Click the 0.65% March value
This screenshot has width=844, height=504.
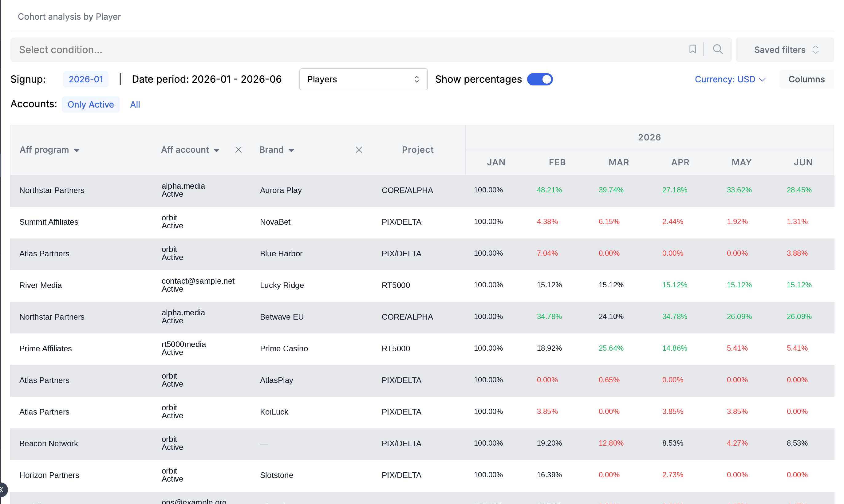point(609,380)
